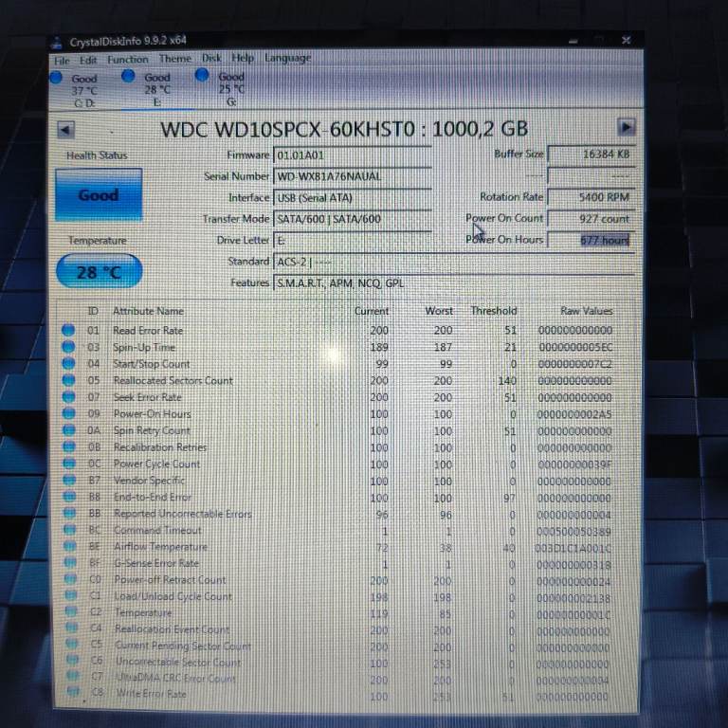Click status icon of Spin-Up Time row
Viewport: 728px width, 728px height.
[68, 346]
